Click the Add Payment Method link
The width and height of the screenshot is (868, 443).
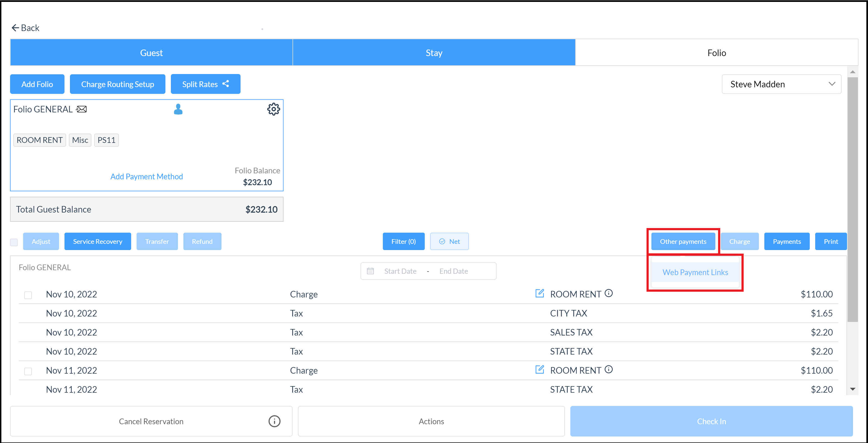(x=162, y=176)
